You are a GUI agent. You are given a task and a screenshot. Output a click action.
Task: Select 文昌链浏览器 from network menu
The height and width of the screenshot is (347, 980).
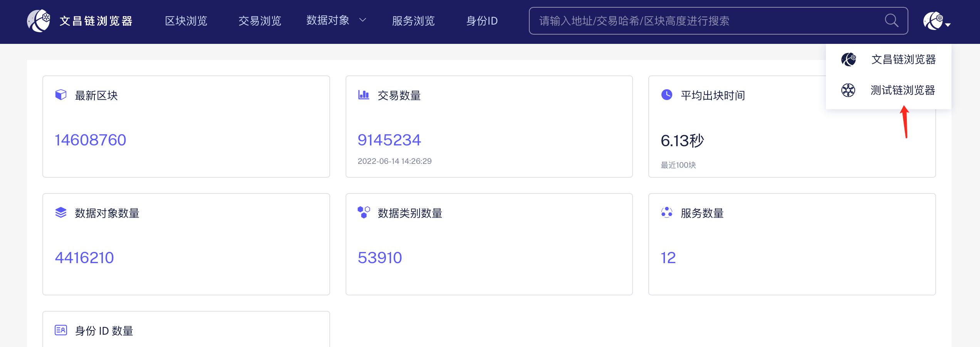point(903,60)
